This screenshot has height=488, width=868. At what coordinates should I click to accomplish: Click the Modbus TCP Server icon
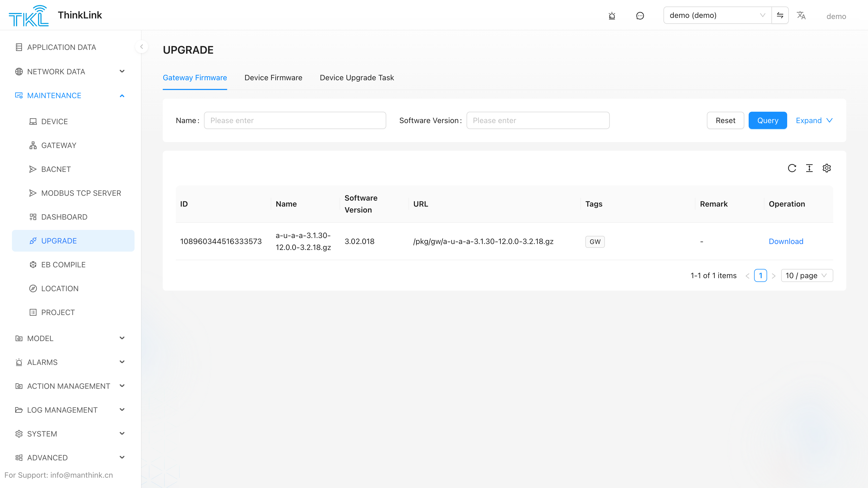(x=33, y=193)
